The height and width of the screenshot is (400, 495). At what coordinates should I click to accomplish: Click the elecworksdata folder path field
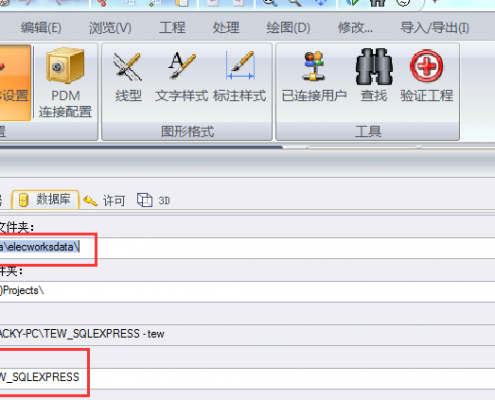point(247,248)
